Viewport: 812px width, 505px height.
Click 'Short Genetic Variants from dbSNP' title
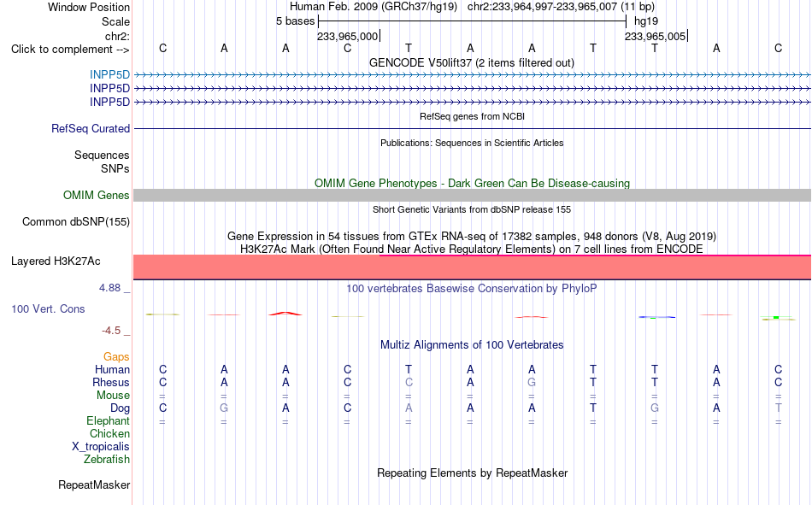click(472, 209)
